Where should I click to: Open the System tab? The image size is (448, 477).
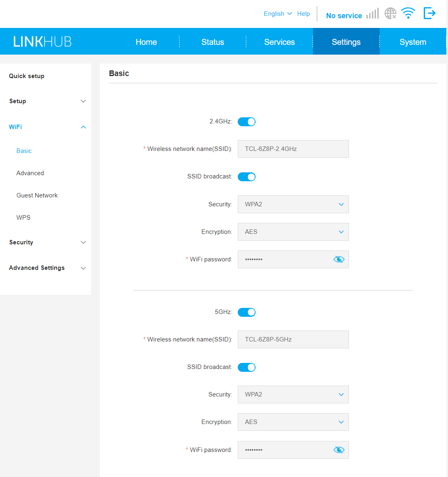pyautogui.click(x=413, y=42)
